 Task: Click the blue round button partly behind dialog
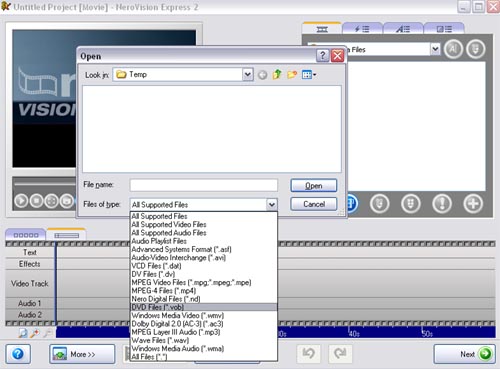pyautogui.click(x=352, y=203)
